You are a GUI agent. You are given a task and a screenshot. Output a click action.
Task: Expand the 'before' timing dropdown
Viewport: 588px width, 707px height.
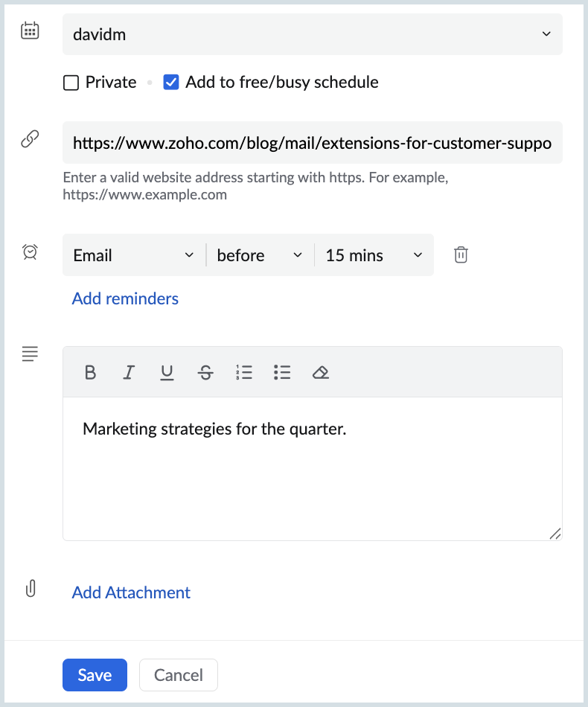tap(260, 255)
